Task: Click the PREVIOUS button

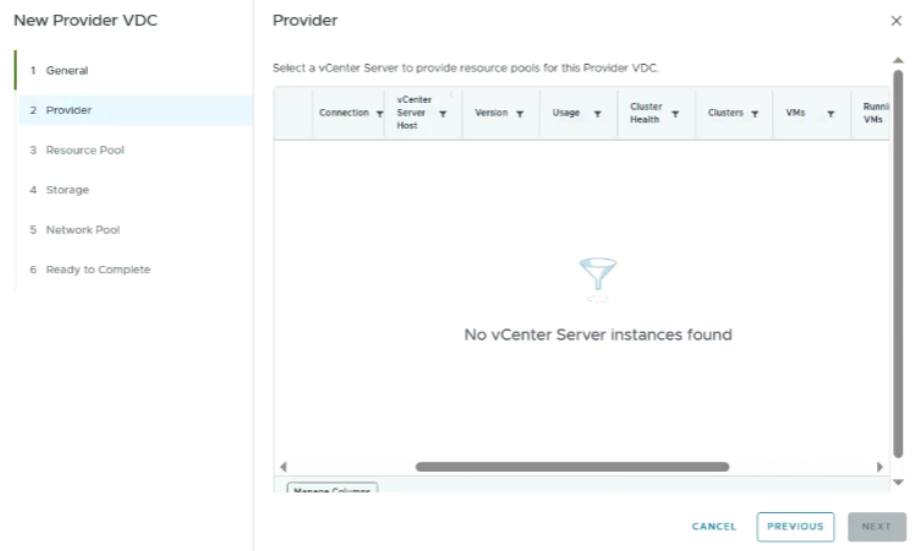Action: 795,526
